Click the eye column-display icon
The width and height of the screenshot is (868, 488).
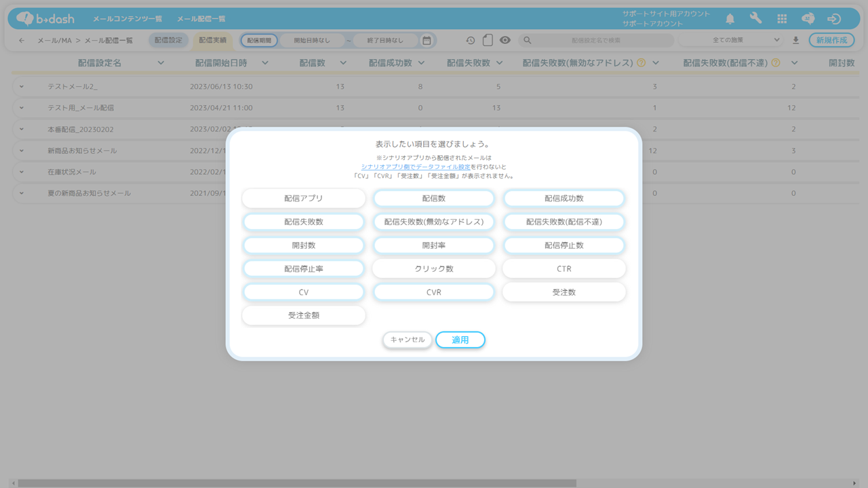[505, 41]
